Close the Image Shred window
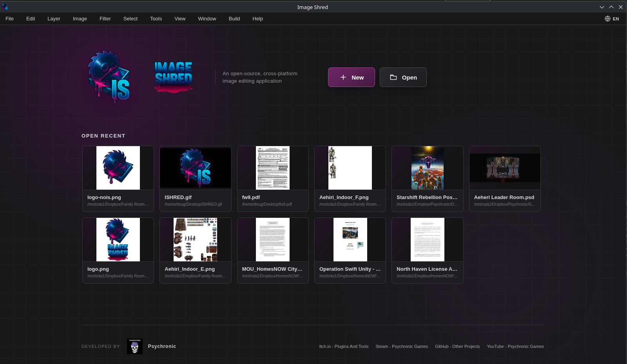 point(621,7)
